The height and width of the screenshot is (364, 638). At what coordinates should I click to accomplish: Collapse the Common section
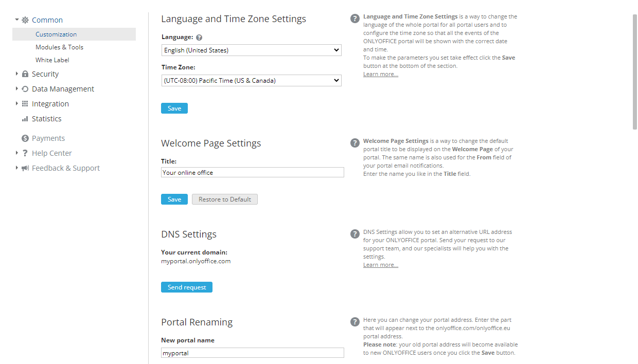15,20
